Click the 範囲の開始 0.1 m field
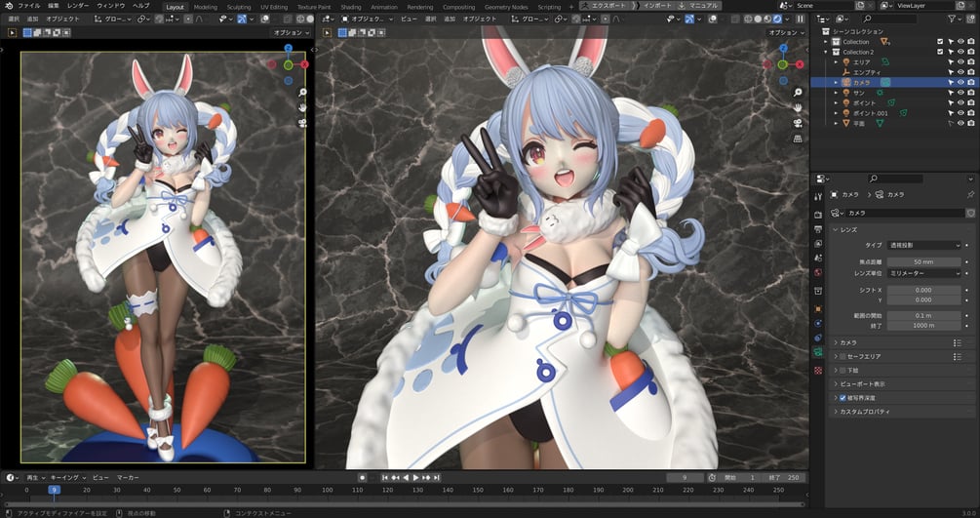The width and height of the screenshot is (980, 518). pyautogui.click(x=923, y=316)
